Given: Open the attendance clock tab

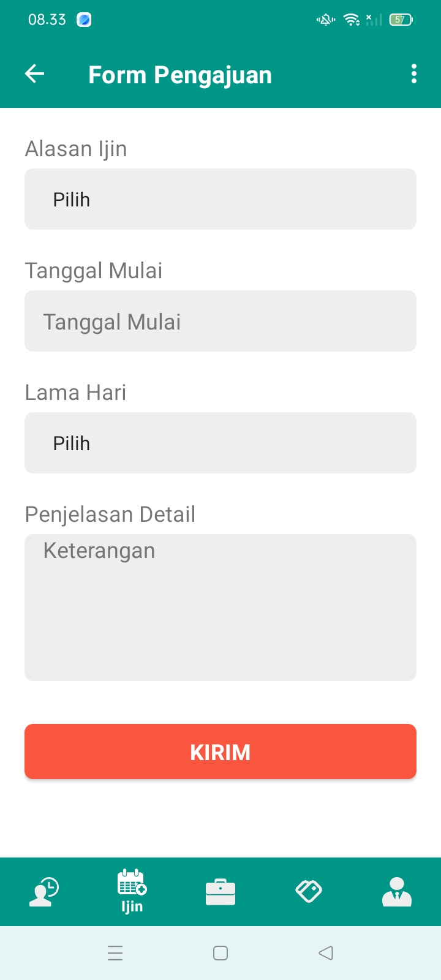Looking at the screenshot, I should 44,891.
